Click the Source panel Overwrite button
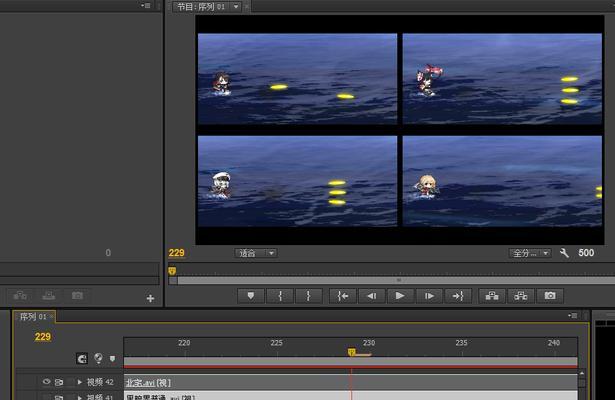 pyautogui.click(x=49, y=296)
